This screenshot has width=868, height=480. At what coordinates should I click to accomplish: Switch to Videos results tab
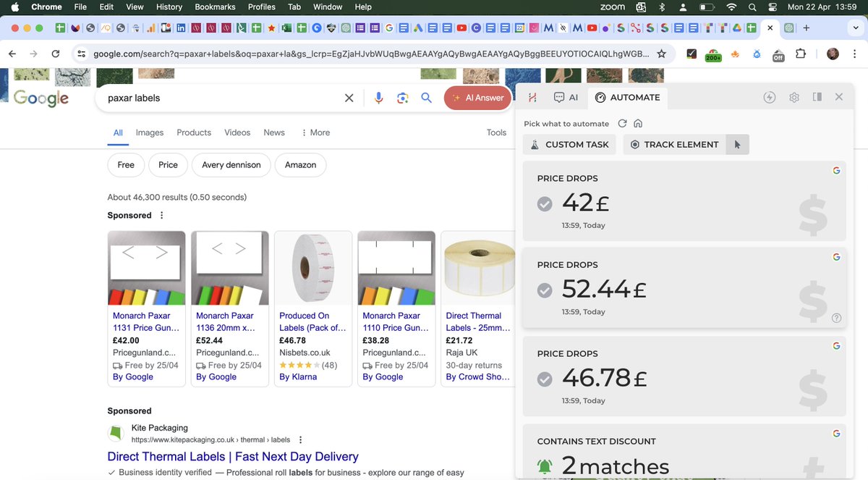click(x=237, y=132)
